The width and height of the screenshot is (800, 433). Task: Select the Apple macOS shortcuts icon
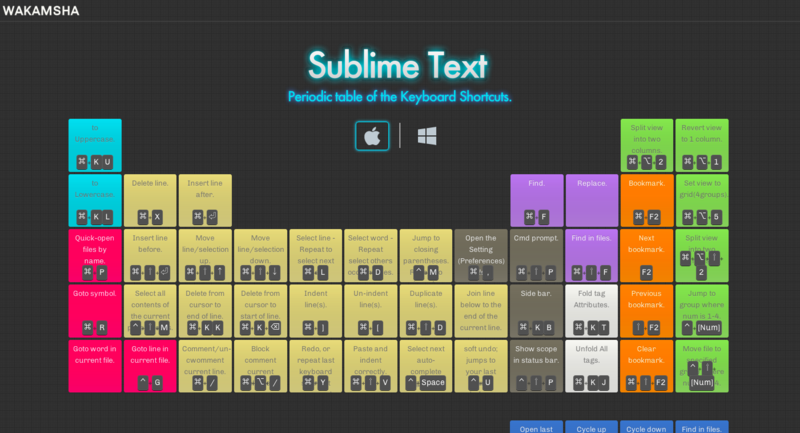pyautogui.click(x=372, y=136)
